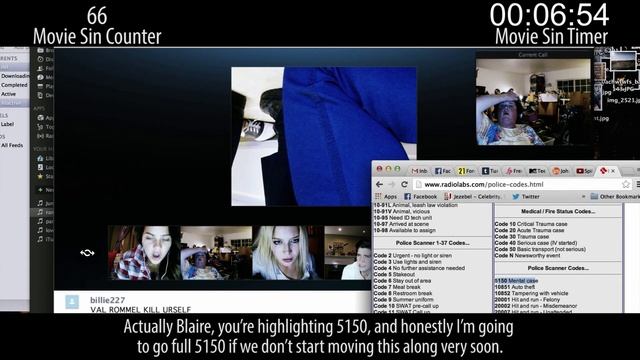The width and height of the screenshot is (640, 360).
Task: Open the Jezebel - Celebrity bookmark
Action: pos(473,196)
